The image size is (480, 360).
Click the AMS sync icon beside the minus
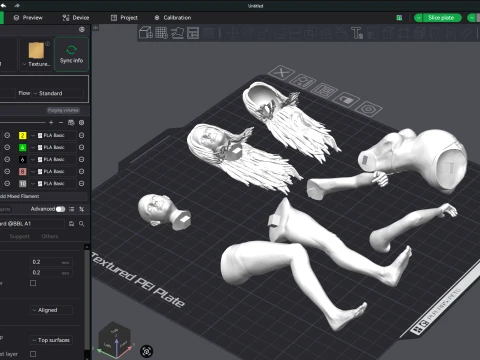(x=71, y=123)
